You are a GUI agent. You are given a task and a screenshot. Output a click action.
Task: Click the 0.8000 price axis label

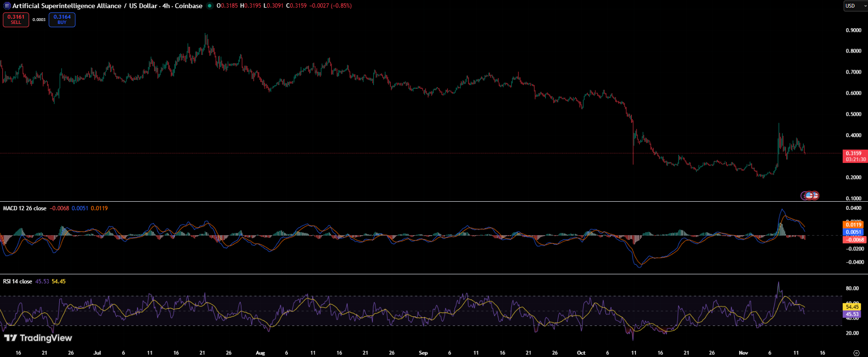click(854, 51)
